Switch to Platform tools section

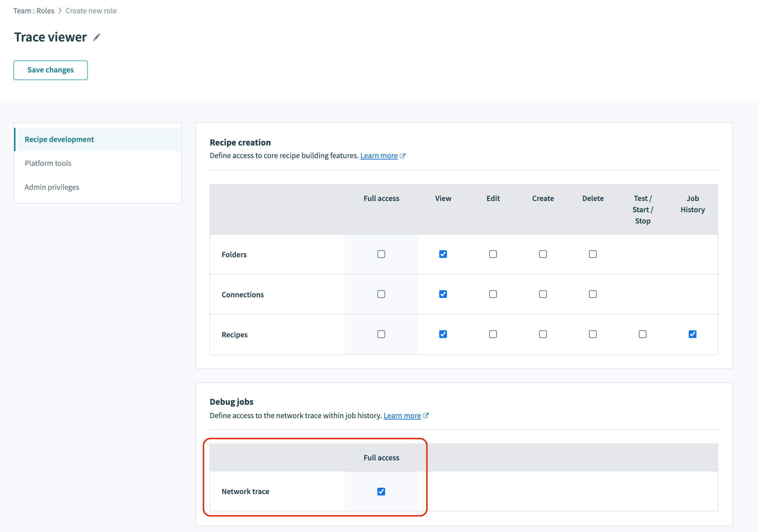48,163
